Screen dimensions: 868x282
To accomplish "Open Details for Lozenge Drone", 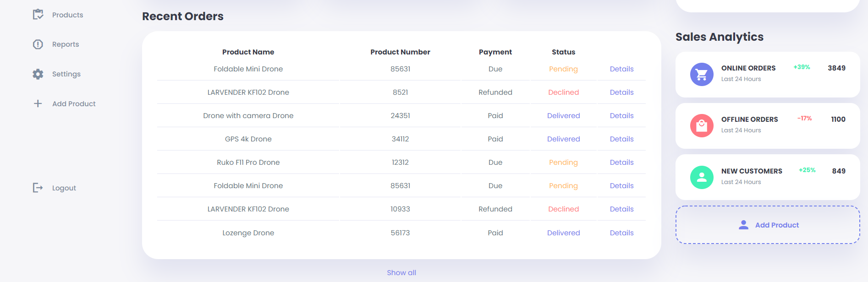I will coord(621,233).
